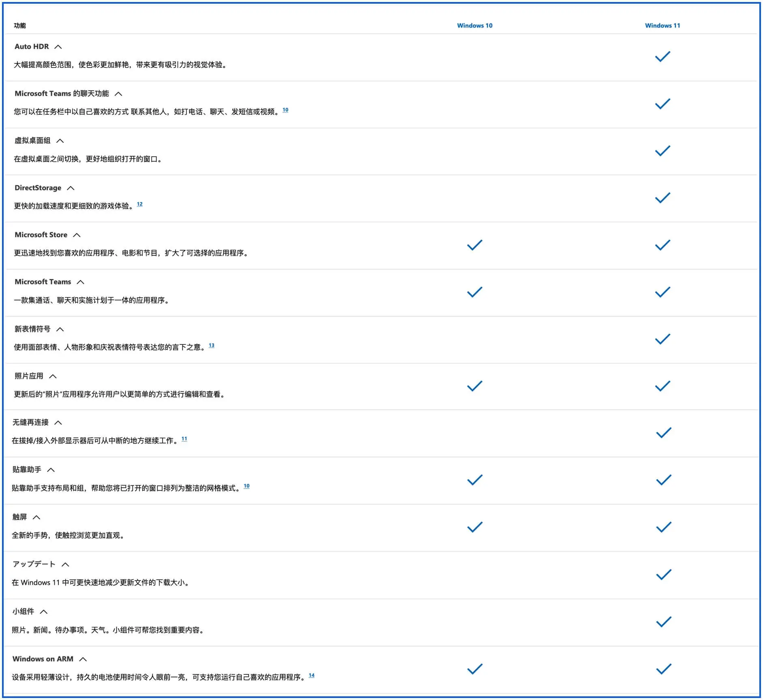Click Windows 10 checkmark in Microsoft Teams app row
The height and width of the screenshot is (700, 763).
click(x=475, y=292)
